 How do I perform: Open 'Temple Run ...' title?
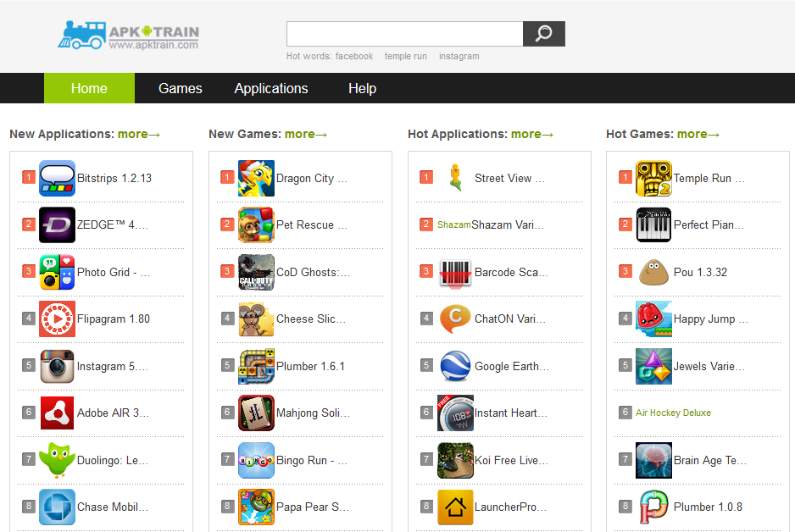click(709, 179)
